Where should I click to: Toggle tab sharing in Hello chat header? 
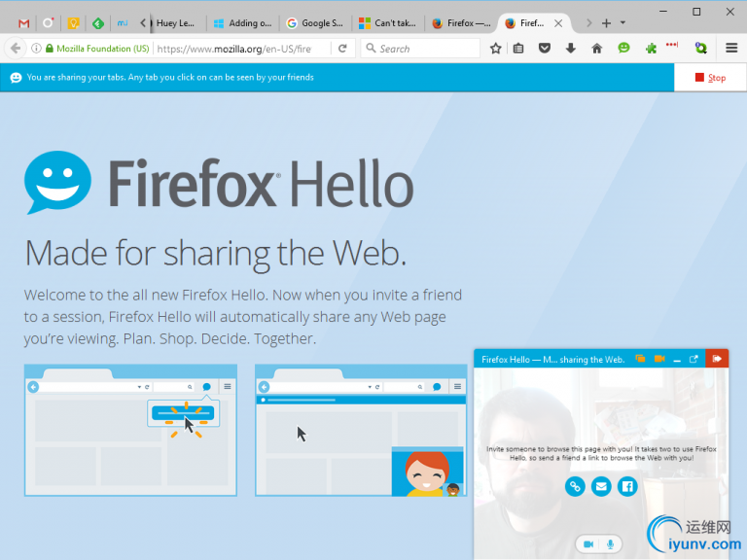pos(640,359)
